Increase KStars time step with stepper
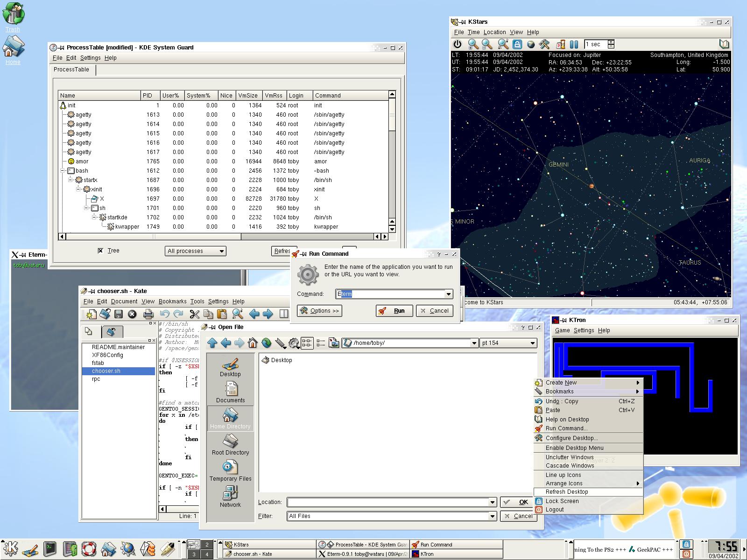The width and height of the screenshot is (747, 560). click(611, 42)
